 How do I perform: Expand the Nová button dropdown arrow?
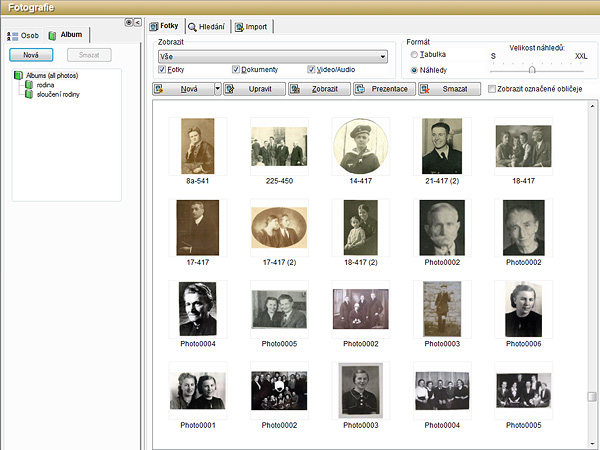[x=217, y=89]
